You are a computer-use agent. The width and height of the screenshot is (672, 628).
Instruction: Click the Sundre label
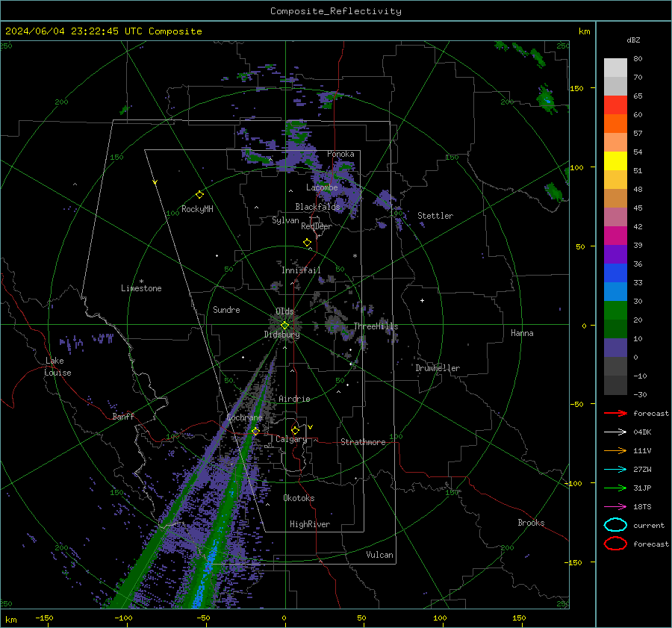pyautogui.click(x=226, y=309)
